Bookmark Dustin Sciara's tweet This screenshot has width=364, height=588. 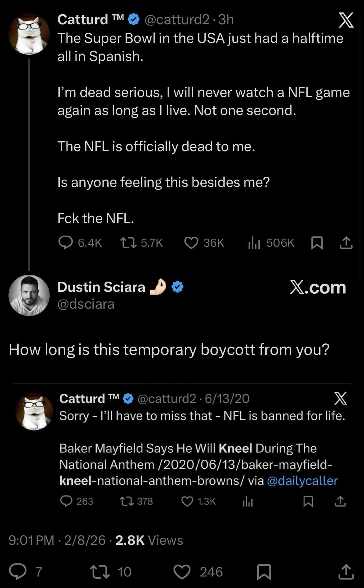(x=264, y=572)
